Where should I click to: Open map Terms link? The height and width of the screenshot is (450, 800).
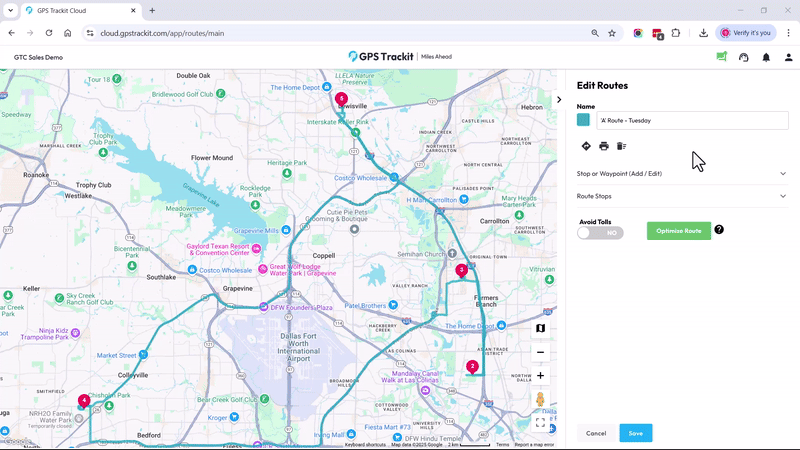click(503, 445)
